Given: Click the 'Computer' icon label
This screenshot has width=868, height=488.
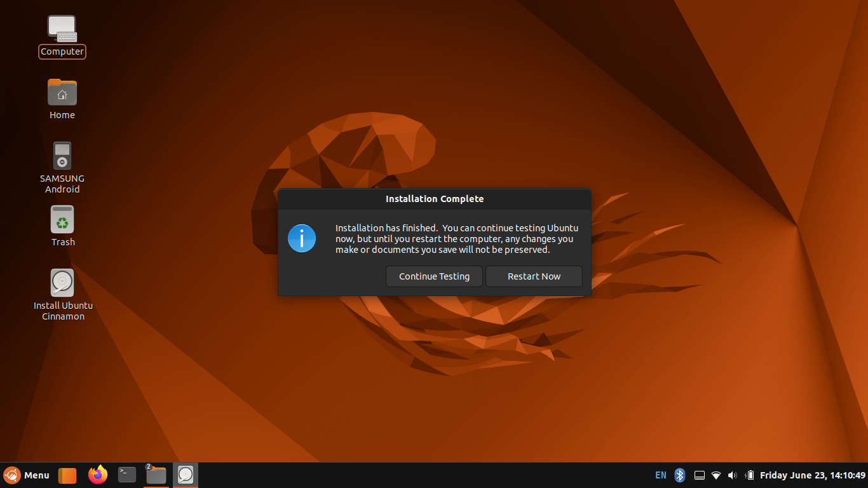Looking at the screenshot, I should [62, 51].
